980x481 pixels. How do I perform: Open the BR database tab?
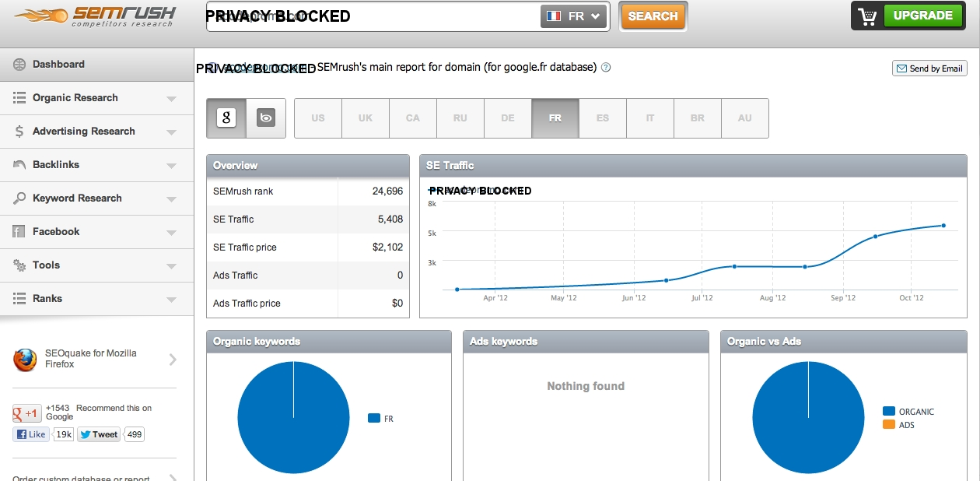[698, 118]
